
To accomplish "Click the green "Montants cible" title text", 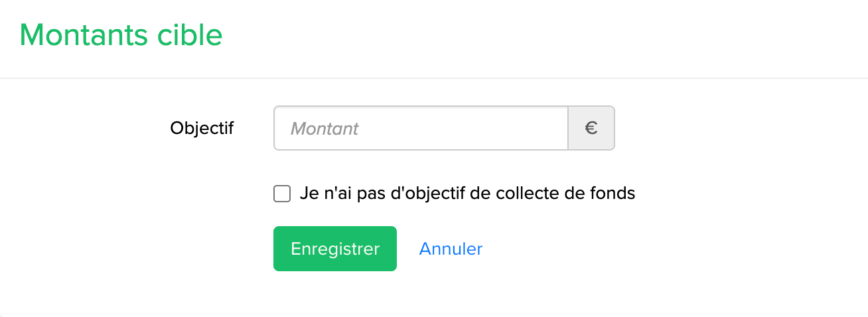I will pos(121,35).
